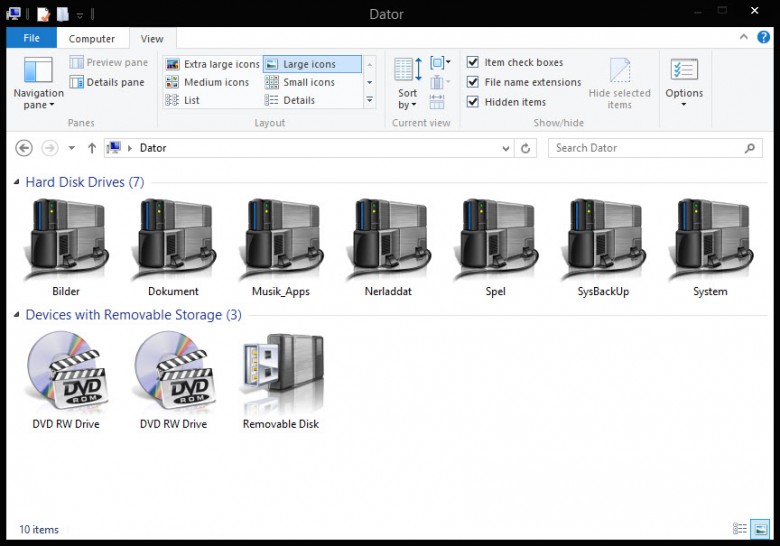Image resolution: width=780 pixels, height=546 pixels.
Task: Switch to Medium icons layout
Action: 207,82
